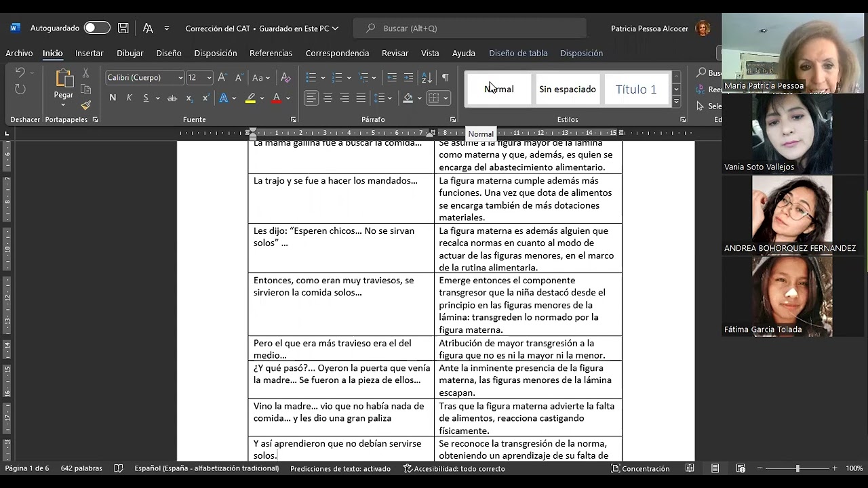
Task: Click the decrease font size icon
Action: click(x=238, y=77)
